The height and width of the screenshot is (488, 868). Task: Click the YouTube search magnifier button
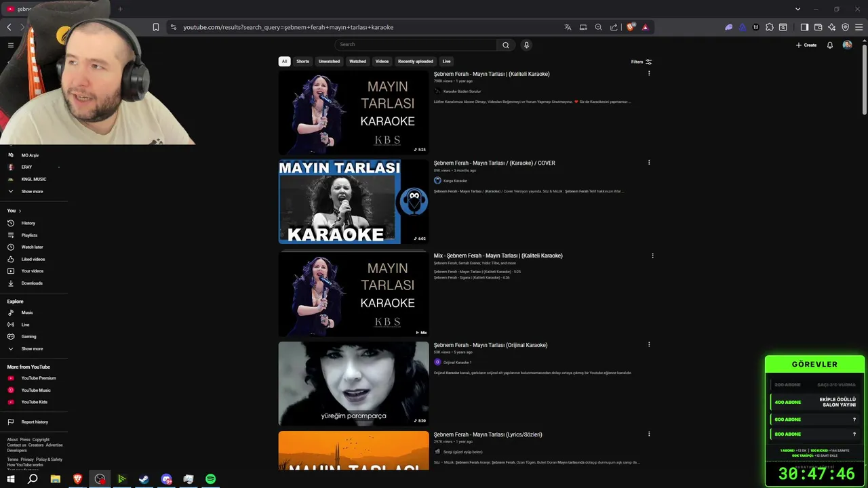(x=505, y=45)
